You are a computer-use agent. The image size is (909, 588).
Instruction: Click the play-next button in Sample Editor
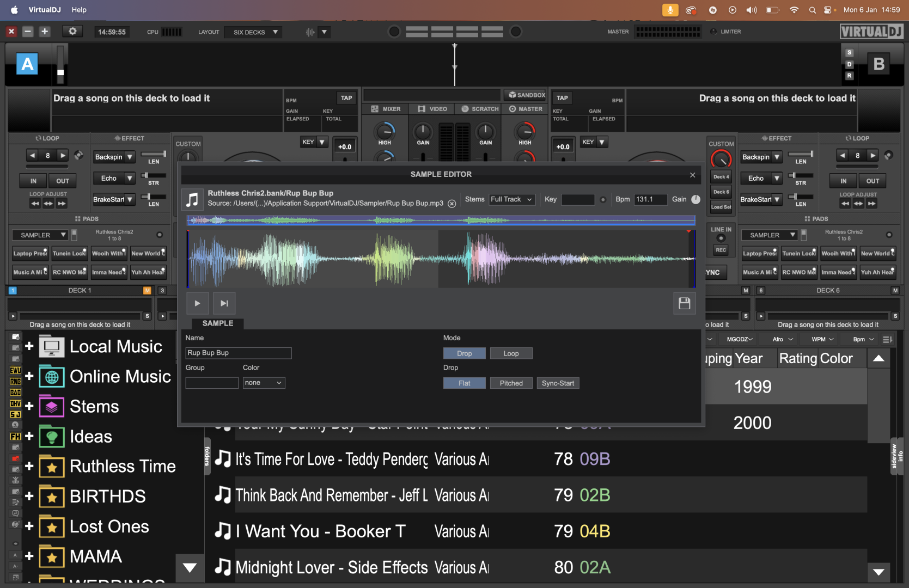click(x=224, y=303)
